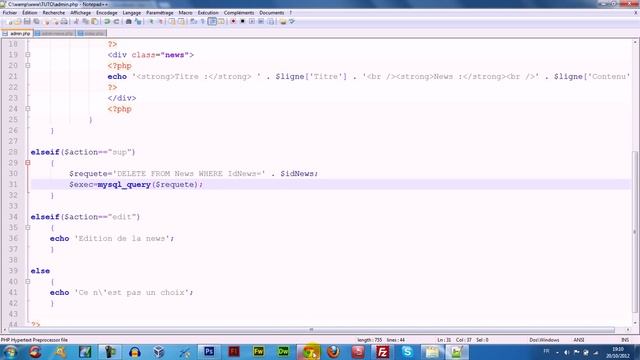This screenshot has height=360, width=640.
Task: Open Find with the binoculars icon
Action: (128, 21)
